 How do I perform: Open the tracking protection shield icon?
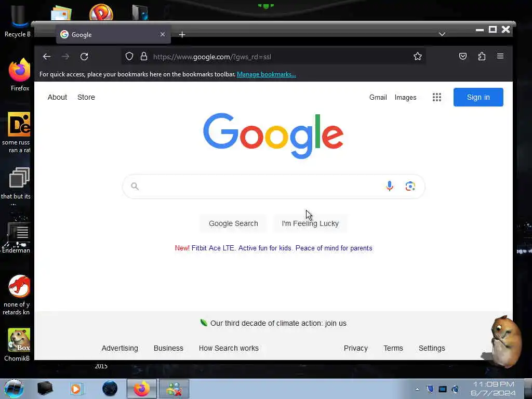click(129, 56)
